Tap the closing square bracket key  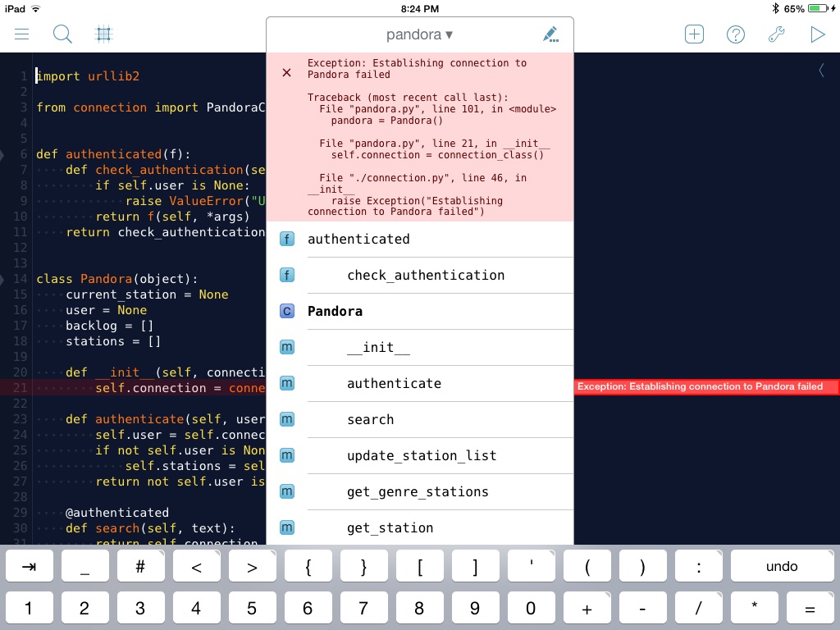pos(475,566)
